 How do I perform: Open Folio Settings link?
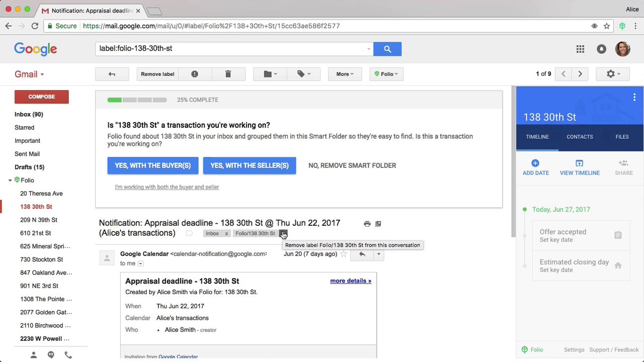click(574, 350)
